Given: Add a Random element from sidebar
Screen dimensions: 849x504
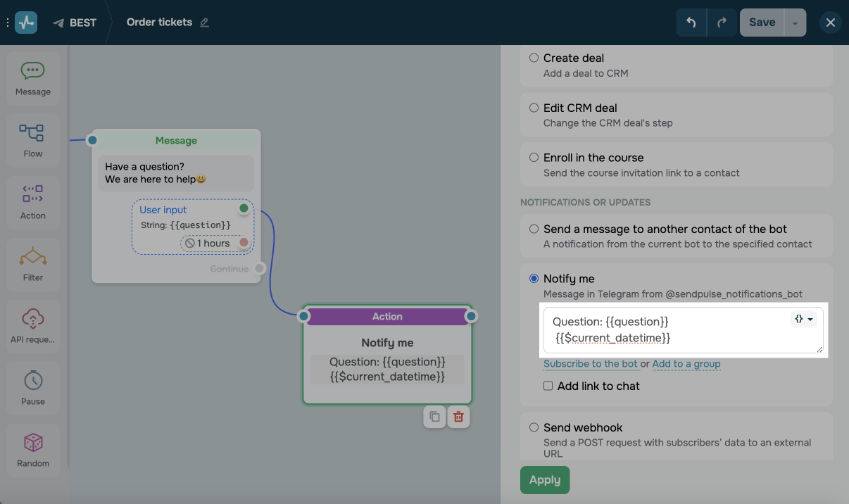Looking at the screenshot, I should (33, 451).
